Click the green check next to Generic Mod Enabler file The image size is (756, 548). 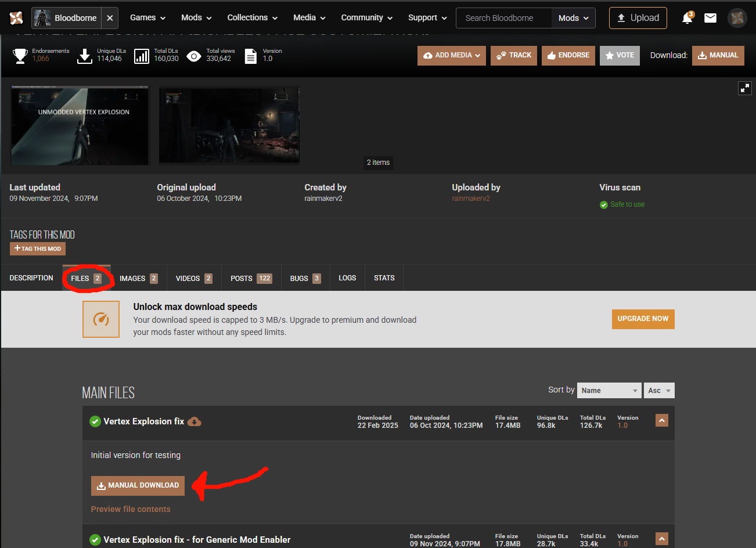pyautogui.click(x=95, y=540)
